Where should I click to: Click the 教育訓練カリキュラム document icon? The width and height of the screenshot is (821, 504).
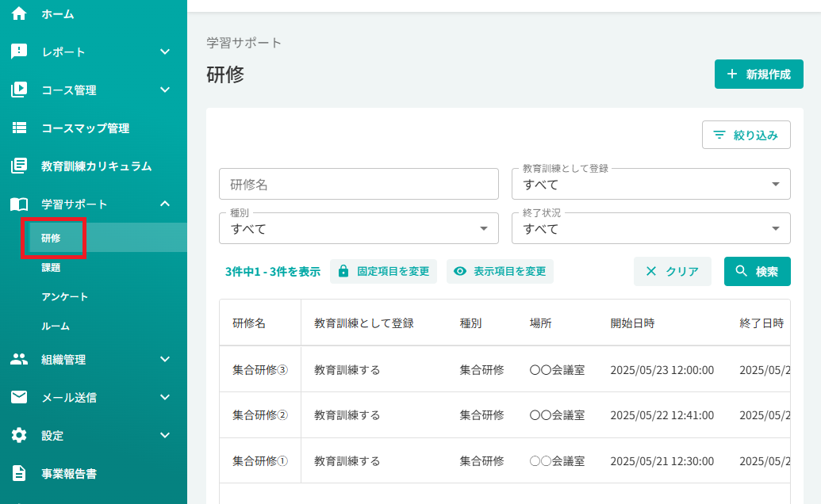pyautogui.click(x=19, y=166)
